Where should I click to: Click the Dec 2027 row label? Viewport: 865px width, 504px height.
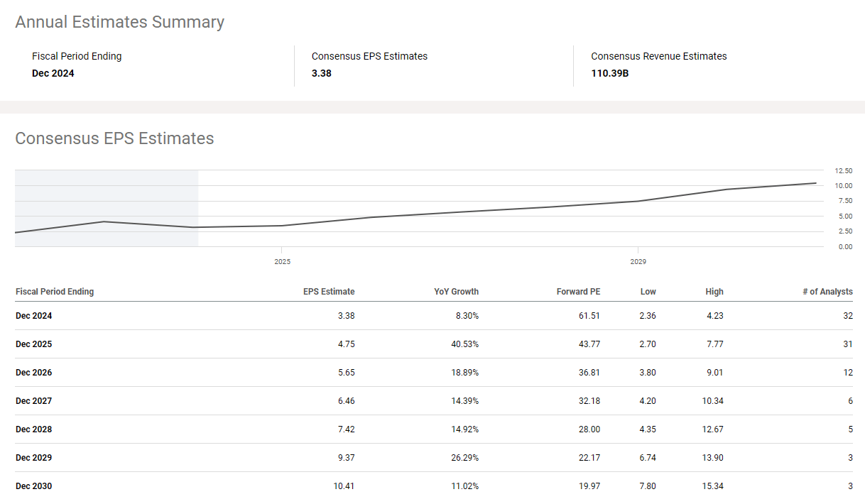[34, 401]
